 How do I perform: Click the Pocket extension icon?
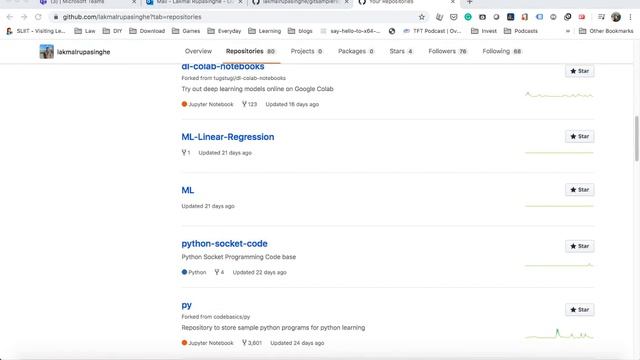coord(453,17)
